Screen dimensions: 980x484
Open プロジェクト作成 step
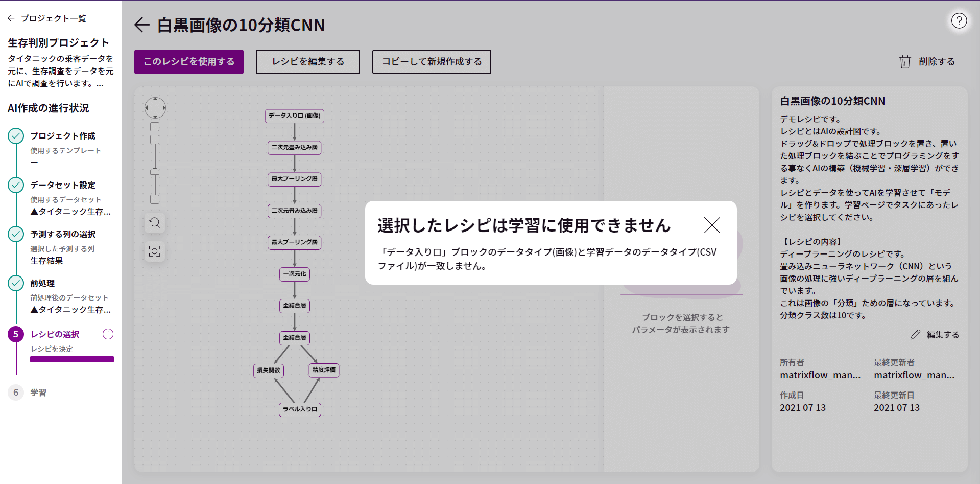pyautogui.click(x=63, y=136)
